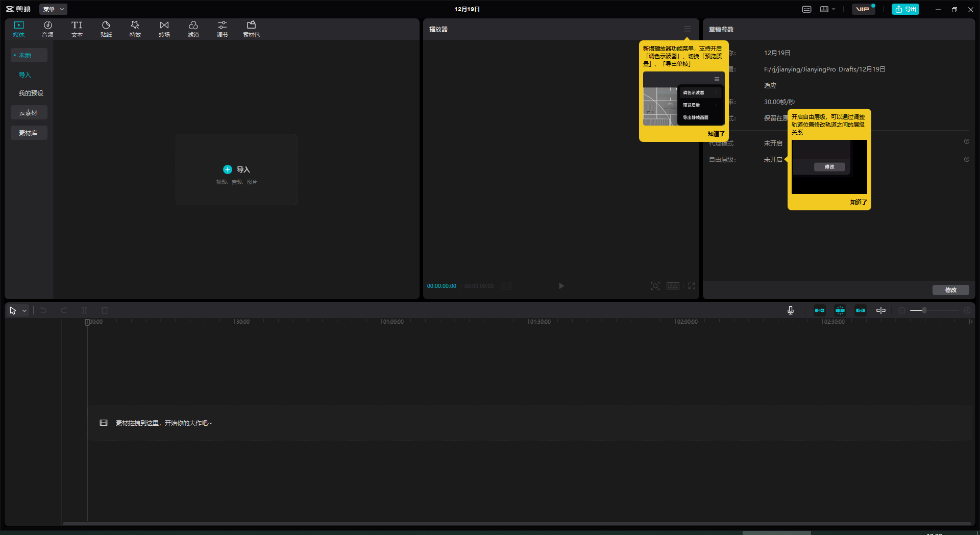Click help icon beside 自由层级 row
Screen dimensions: 980x535
tap(967, 159)
